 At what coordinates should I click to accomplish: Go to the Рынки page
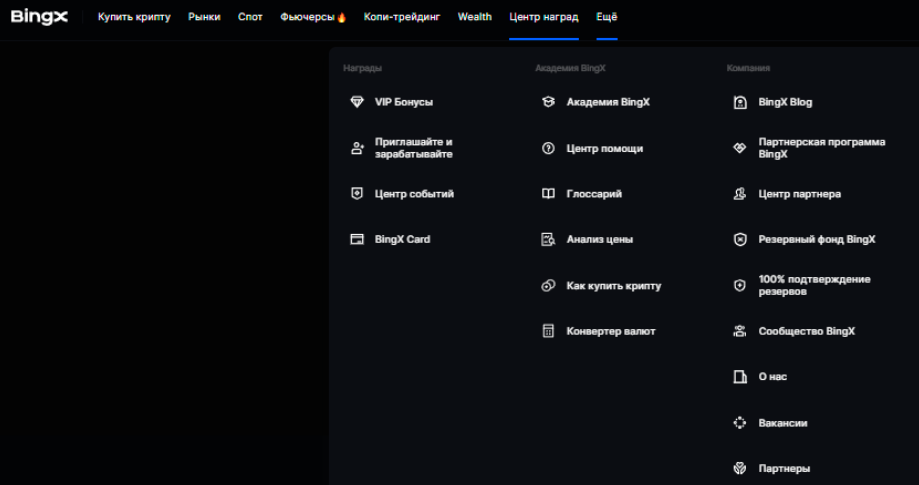[x=205, y=17]
